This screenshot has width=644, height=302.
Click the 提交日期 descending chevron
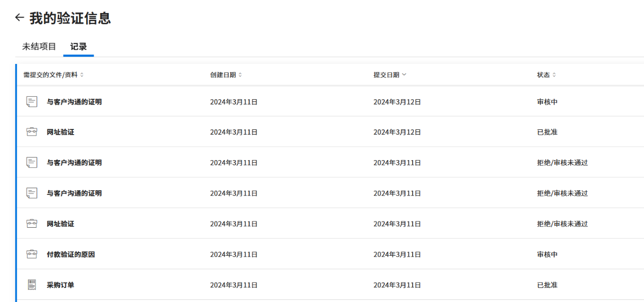coord(404,75)
